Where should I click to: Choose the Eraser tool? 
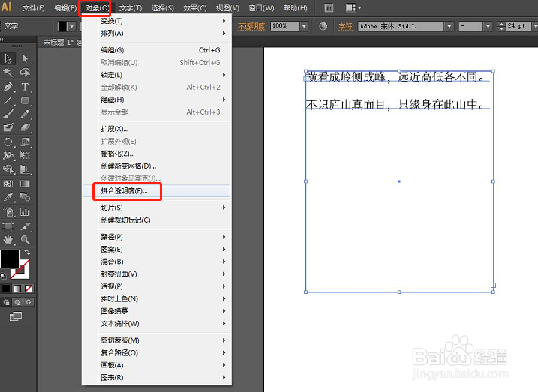[x=25, y=127]
